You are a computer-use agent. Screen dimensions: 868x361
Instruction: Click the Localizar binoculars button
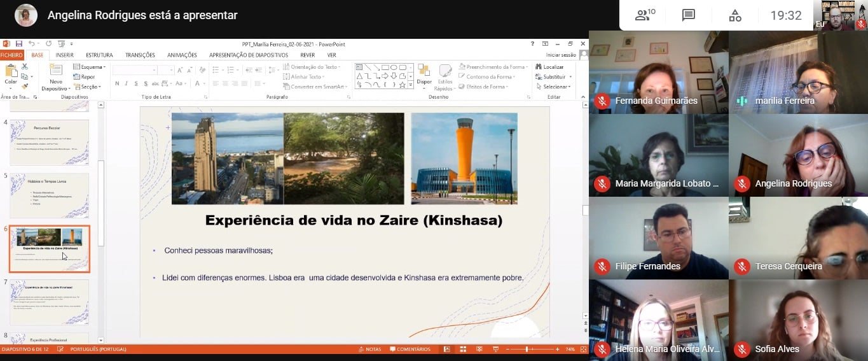pyautogui.click(x=549, y=67)
